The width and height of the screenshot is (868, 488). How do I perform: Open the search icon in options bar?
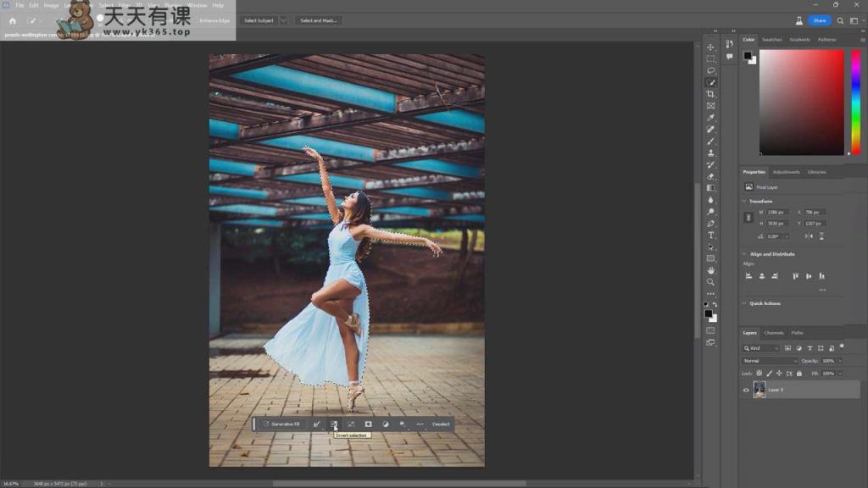tap(840, 20)
